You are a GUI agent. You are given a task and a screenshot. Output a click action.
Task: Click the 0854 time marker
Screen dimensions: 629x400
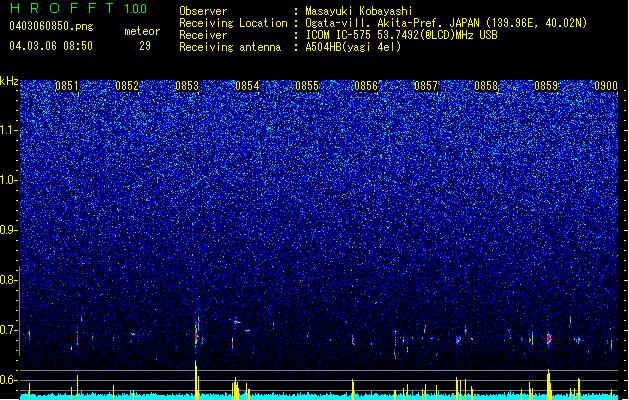pyautogui.click(x=247, y=86)
